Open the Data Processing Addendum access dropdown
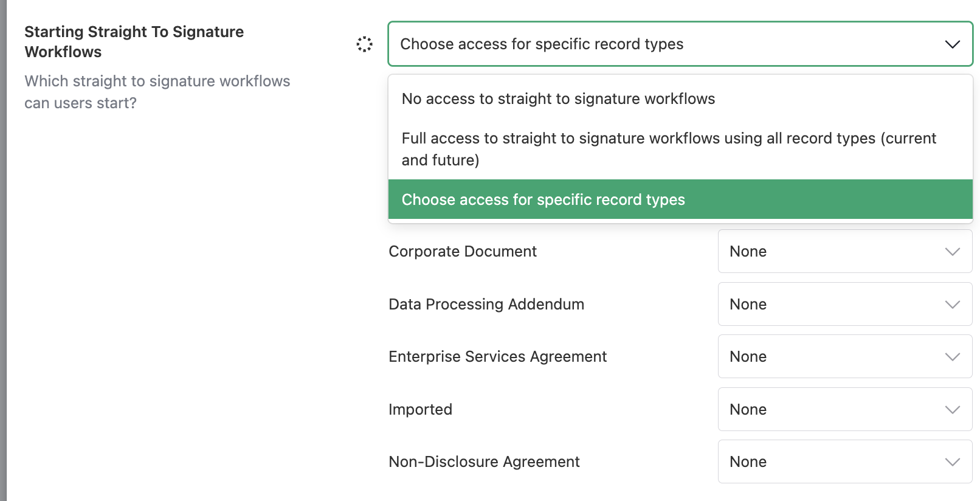 click(x=845, y=304)
